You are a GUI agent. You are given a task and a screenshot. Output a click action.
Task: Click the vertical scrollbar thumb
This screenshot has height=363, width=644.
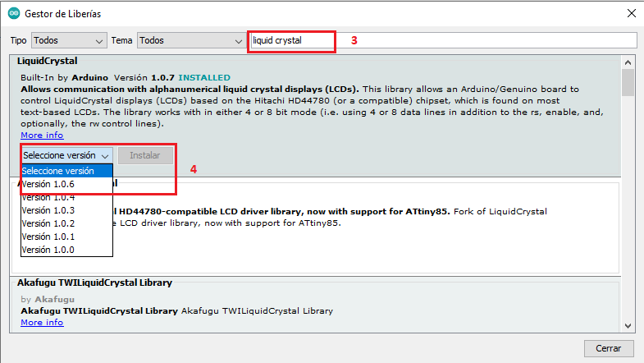click(x=628, y=83)
